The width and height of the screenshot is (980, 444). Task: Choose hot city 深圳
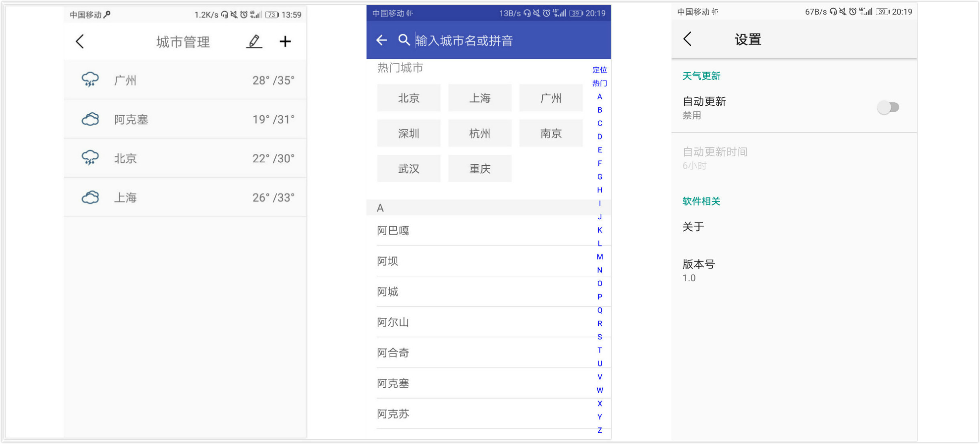(408, 133)
